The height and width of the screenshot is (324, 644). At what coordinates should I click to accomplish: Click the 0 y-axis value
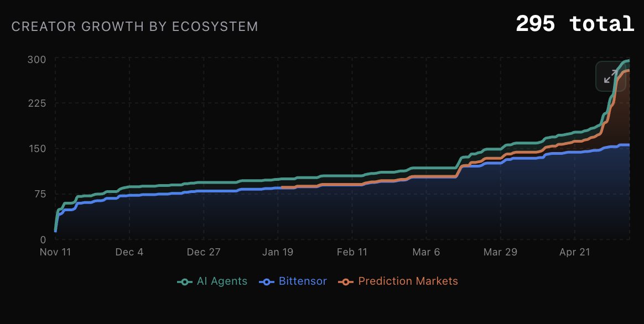[x=43, y=239]
